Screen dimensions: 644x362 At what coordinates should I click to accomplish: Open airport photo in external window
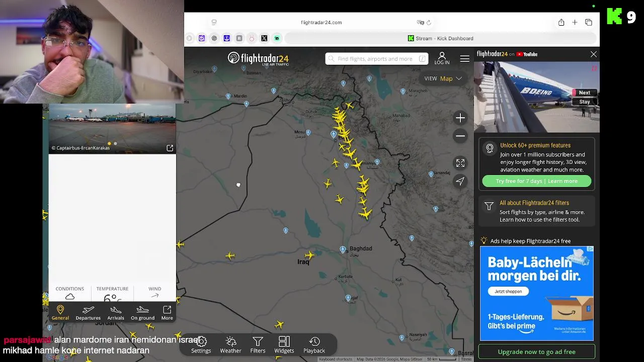coord(170,148)
